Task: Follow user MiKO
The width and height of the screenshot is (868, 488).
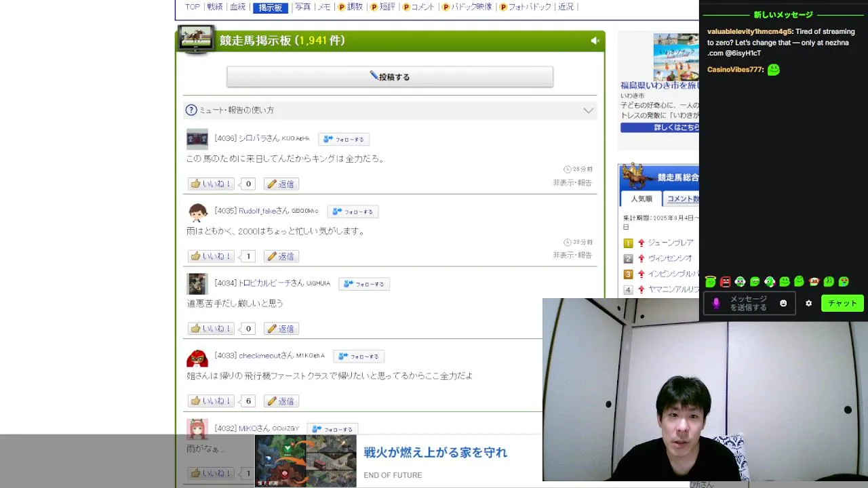Action: (332, 429)
